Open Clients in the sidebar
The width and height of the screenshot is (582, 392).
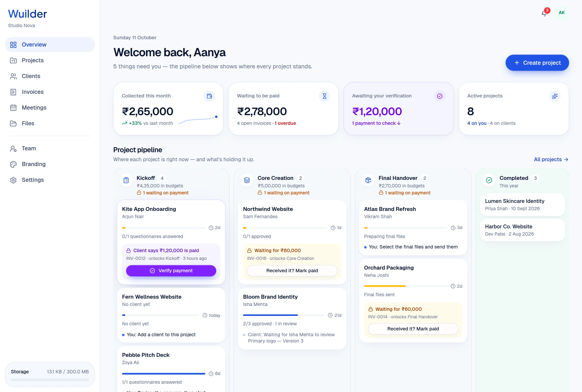50,76
